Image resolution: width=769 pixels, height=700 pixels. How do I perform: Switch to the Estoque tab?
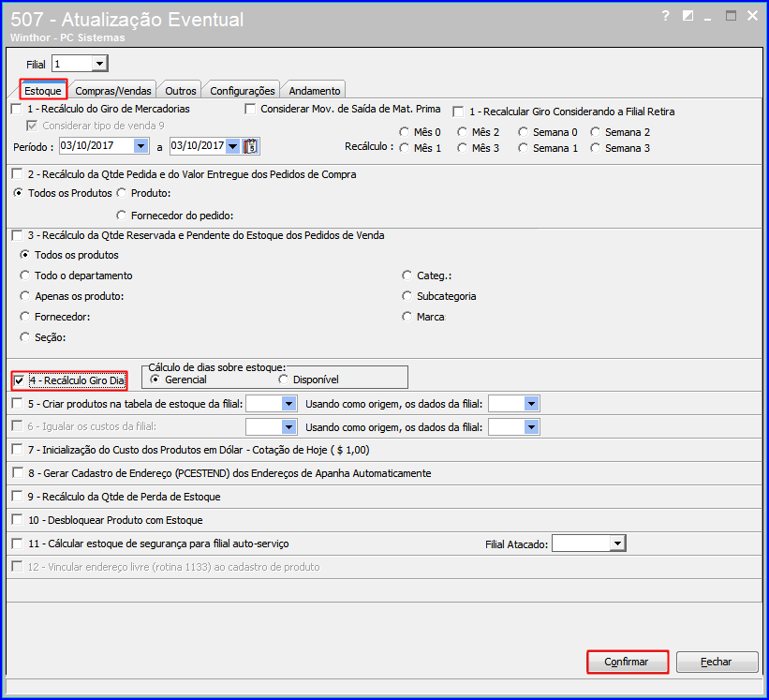coord(43,91)
